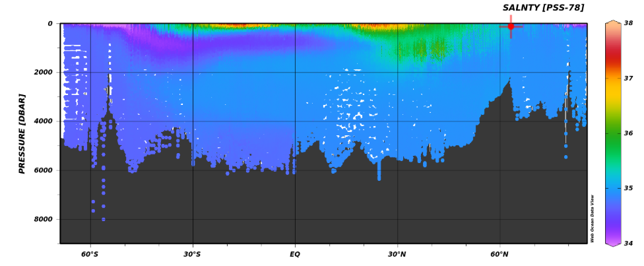
Task: Click the Web Ocean Data View watermark
Action: (x=593, y=218)
